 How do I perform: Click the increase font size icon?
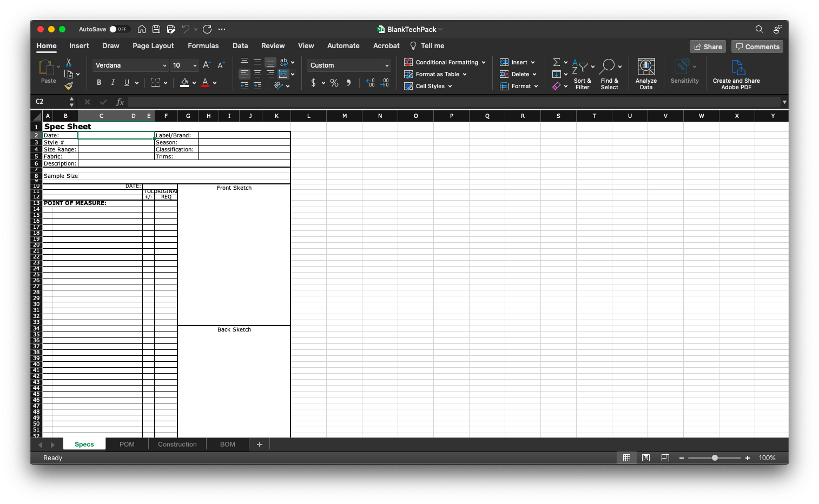207,65
